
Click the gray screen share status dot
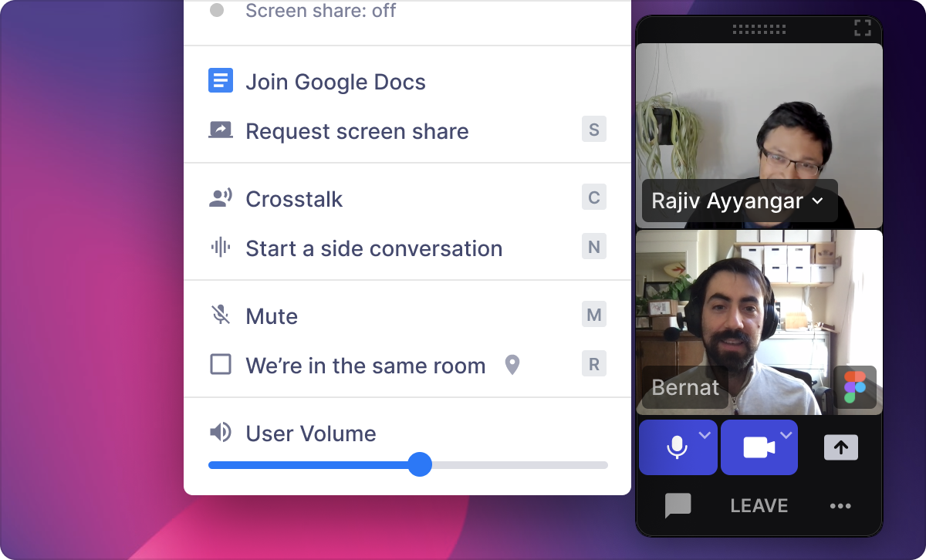[x=217, y=10]
